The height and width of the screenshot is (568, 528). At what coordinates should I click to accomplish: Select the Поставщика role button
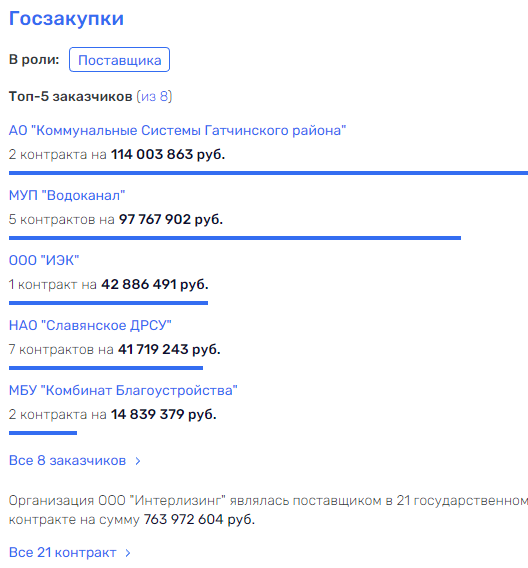coord(120,60)
